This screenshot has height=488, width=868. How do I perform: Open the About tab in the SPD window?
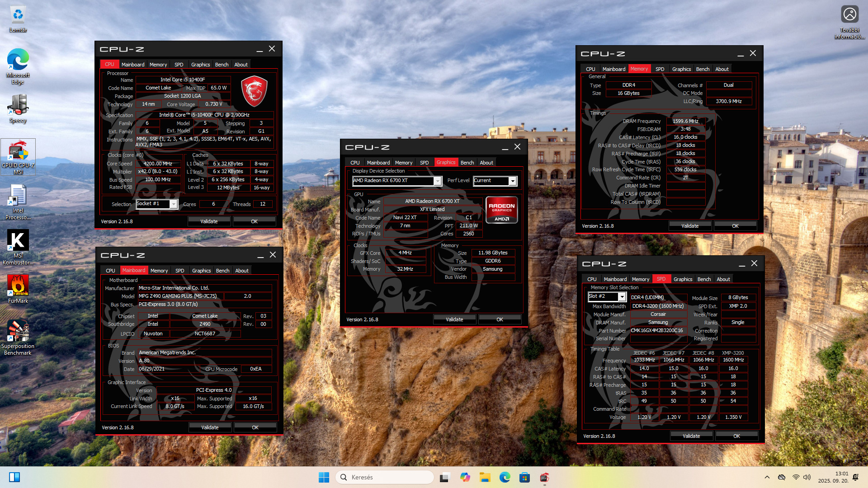[x=723, y=279]
